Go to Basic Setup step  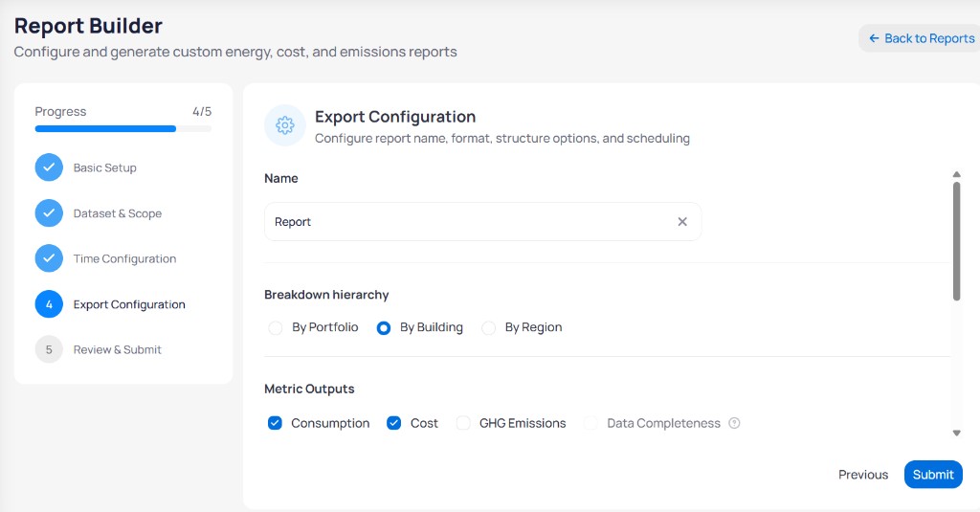click(105, 167)
